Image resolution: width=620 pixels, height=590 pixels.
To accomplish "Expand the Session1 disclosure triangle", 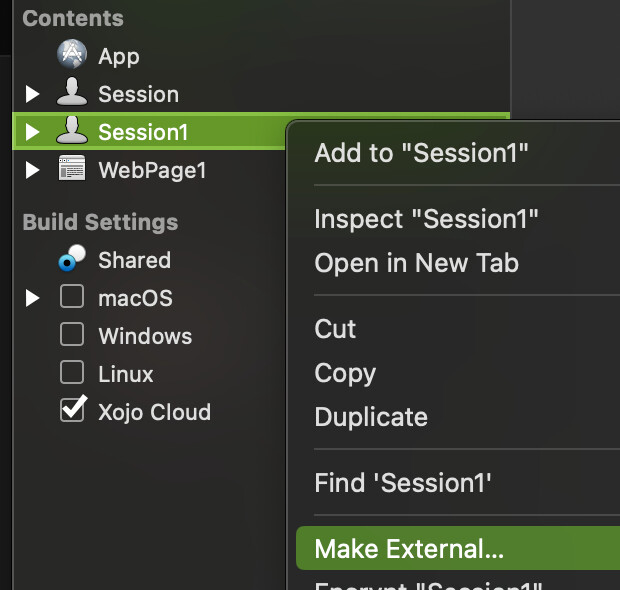I will (x=32, y=132).
